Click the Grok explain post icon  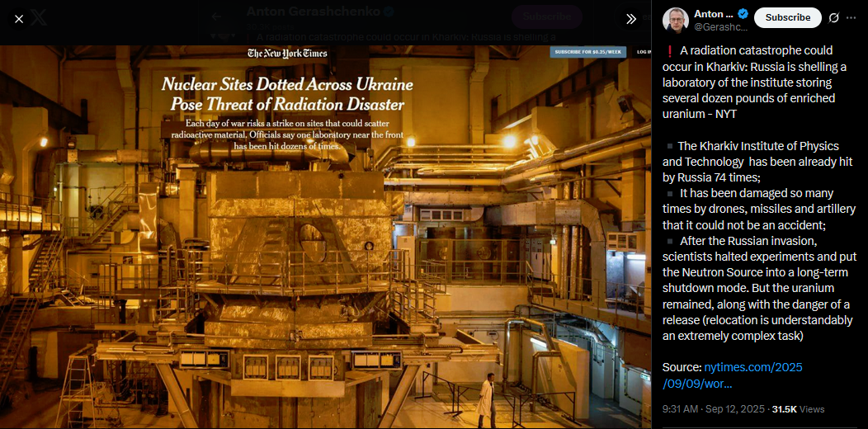click(x=833, y=18)
